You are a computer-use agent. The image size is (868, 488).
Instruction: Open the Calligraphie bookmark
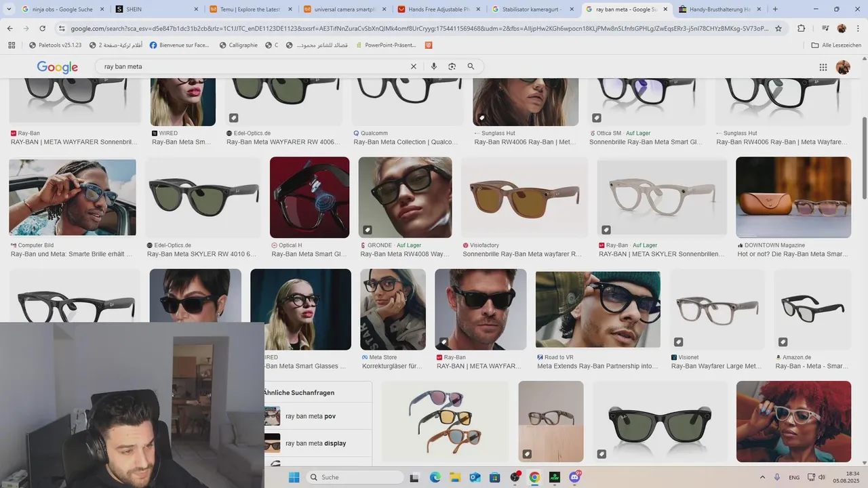point(239,45)
